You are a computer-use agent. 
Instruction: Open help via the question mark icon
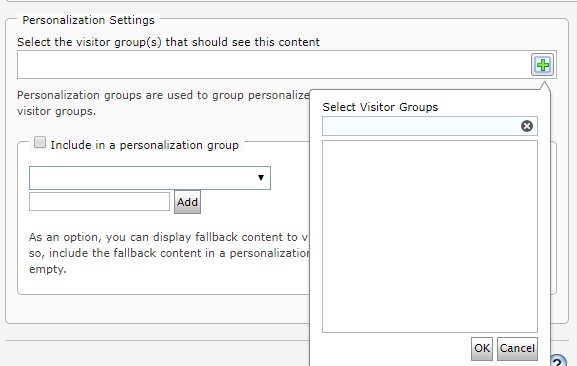(559, 361)
